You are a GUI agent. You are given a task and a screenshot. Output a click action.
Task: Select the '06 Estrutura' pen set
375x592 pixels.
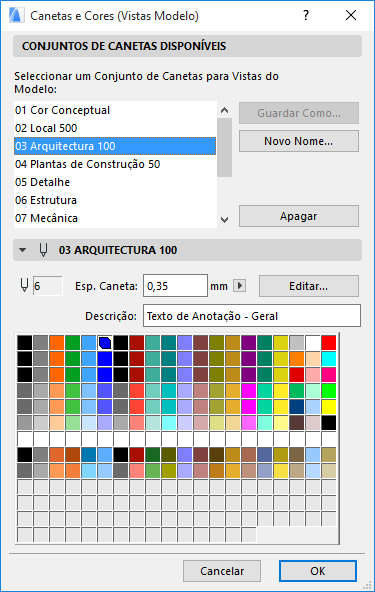click(115, 200)
